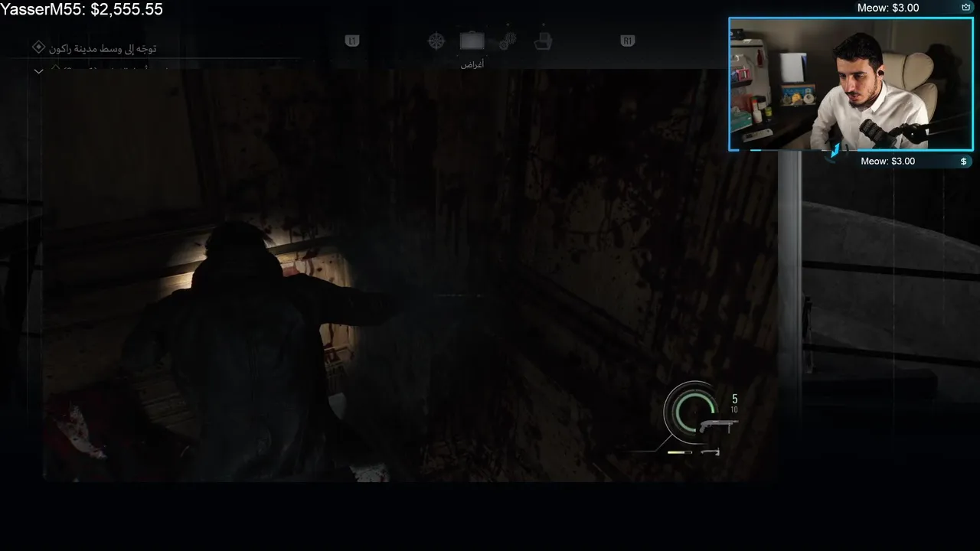The height and width of the screenshot is (551, 980).
Task: Click the Arabic objective text about Raccoon City
Action: point(103,48)
